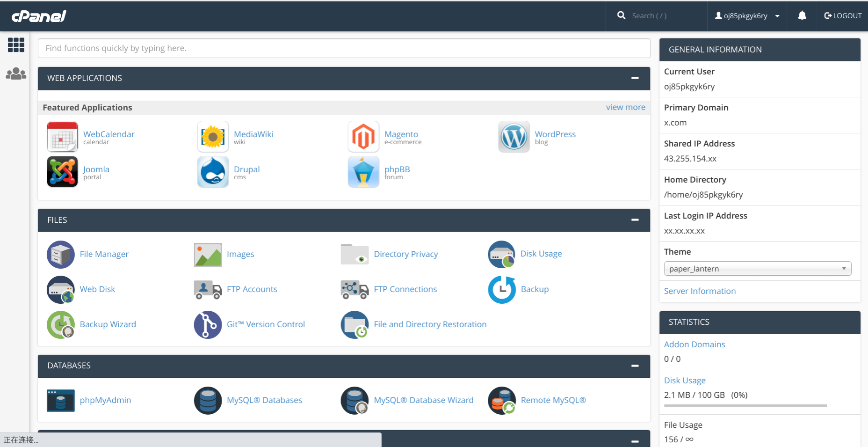Launch the Magento e-commerce icon

[363, 137]
